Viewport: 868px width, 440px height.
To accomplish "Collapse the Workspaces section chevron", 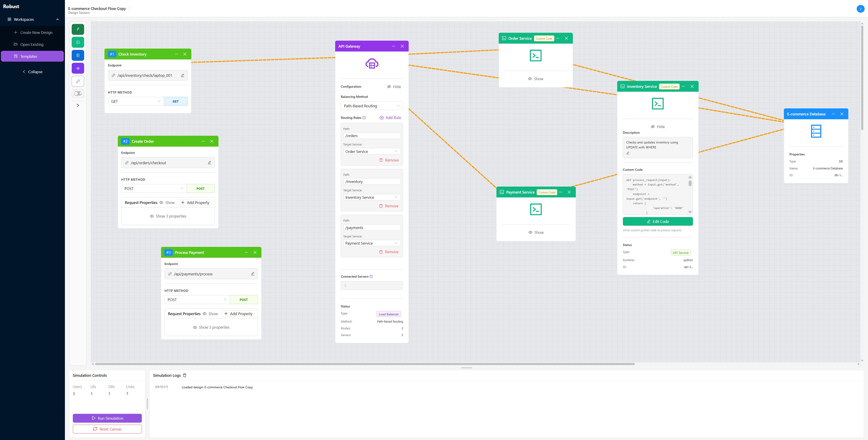I will 57,19.
